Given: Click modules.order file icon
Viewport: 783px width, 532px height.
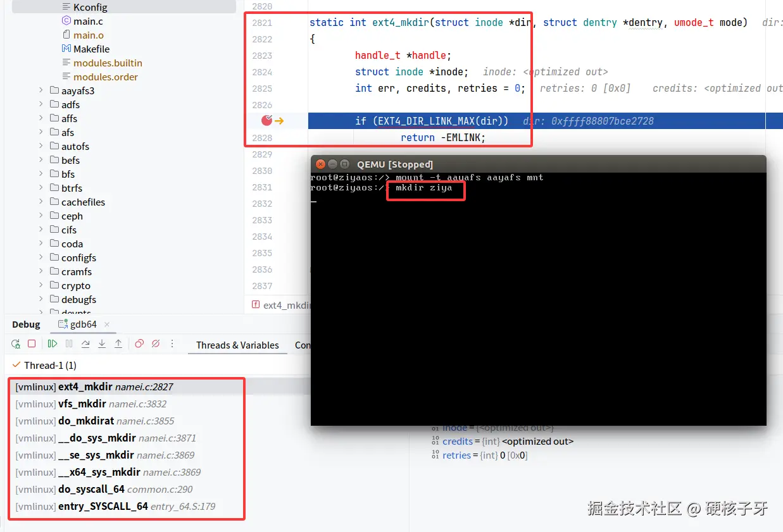Looking at the screenshot, I should coord(66,77).
